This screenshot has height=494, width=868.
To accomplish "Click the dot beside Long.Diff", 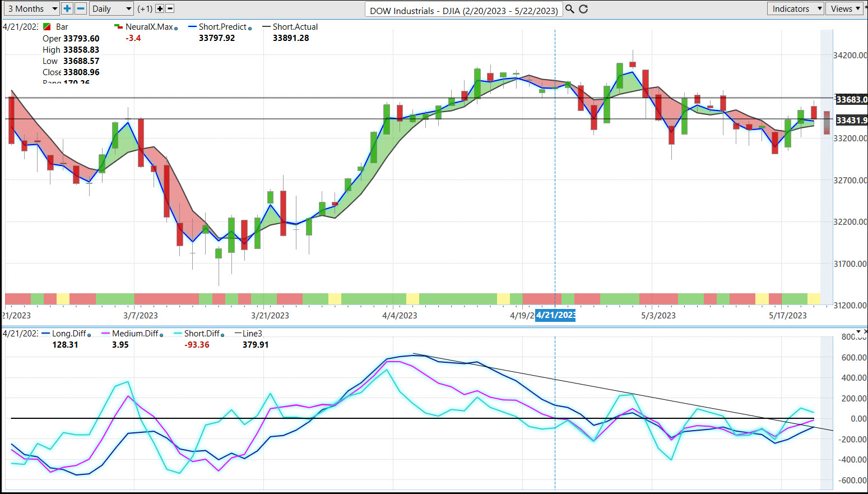I will pyautogui.click(x=89, y=335).
